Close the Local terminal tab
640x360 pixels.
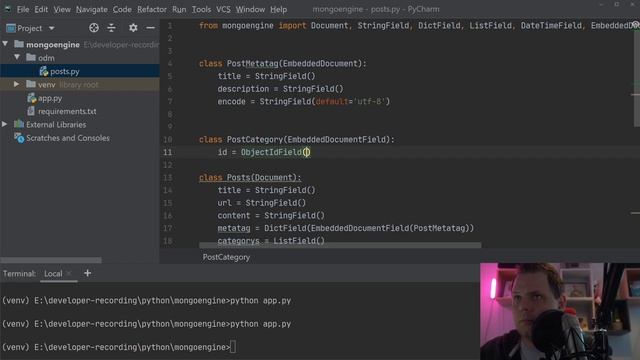tap(69, 273)
